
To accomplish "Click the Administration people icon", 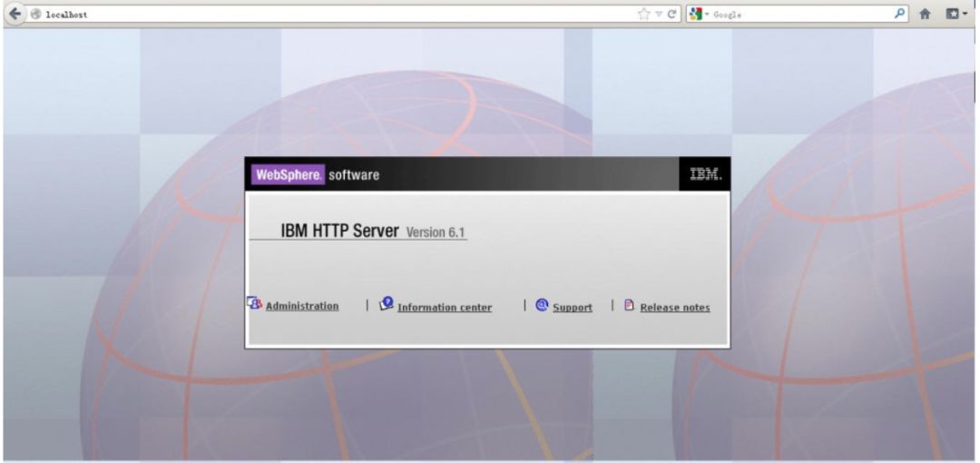I will (254, 303).
